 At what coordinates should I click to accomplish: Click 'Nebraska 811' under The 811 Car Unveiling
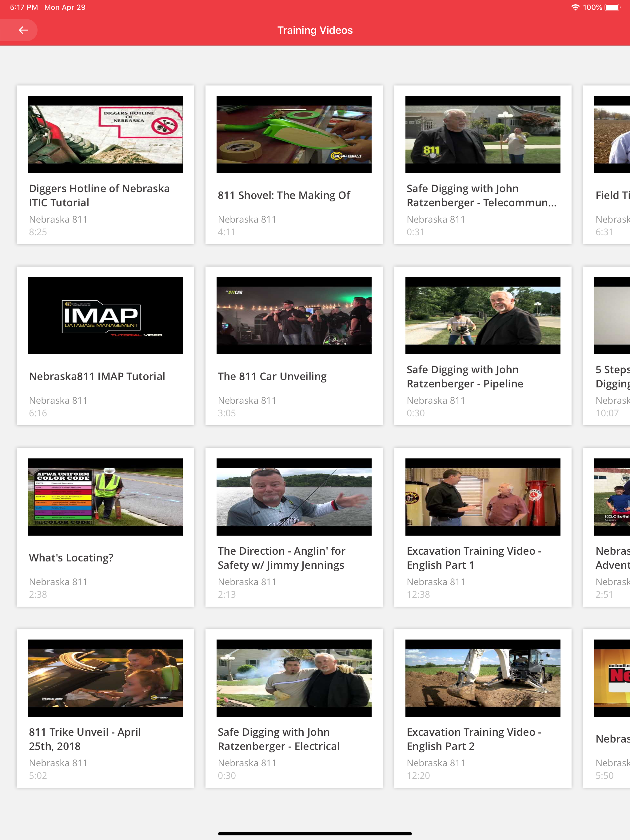tap(247, 401)
